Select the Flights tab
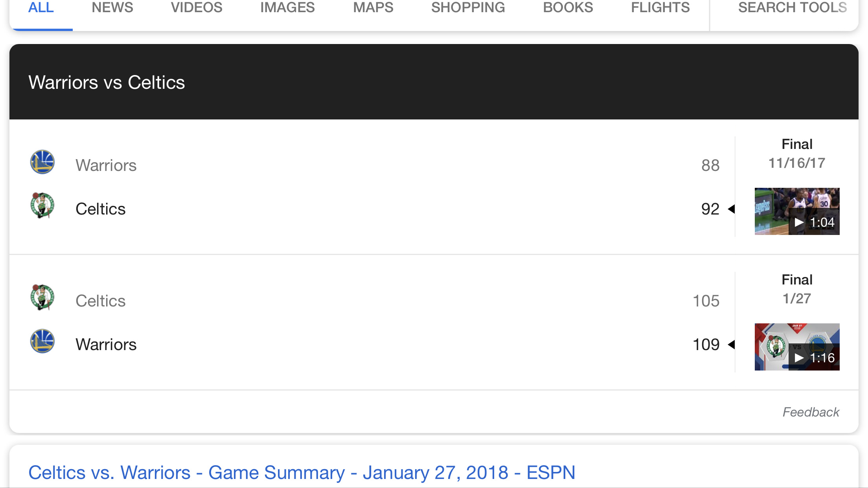The image size is (868, 488). (660, 8)
